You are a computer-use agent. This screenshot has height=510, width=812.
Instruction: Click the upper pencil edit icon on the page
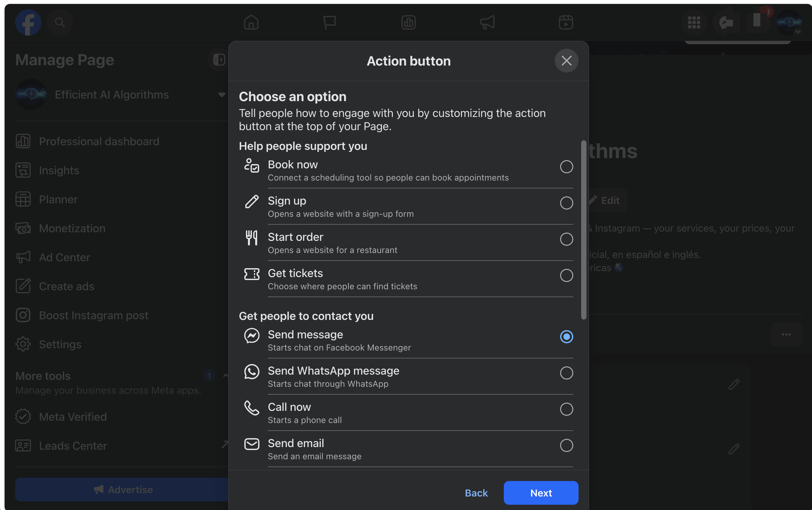[x=734, y=384]
